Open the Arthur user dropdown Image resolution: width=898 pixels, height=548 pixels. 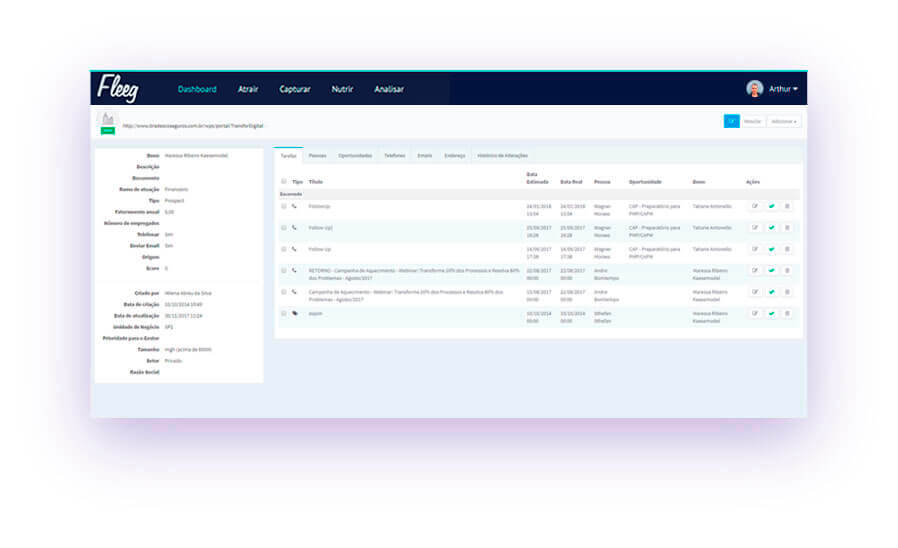pyautogui.click(x=783, y=89)
